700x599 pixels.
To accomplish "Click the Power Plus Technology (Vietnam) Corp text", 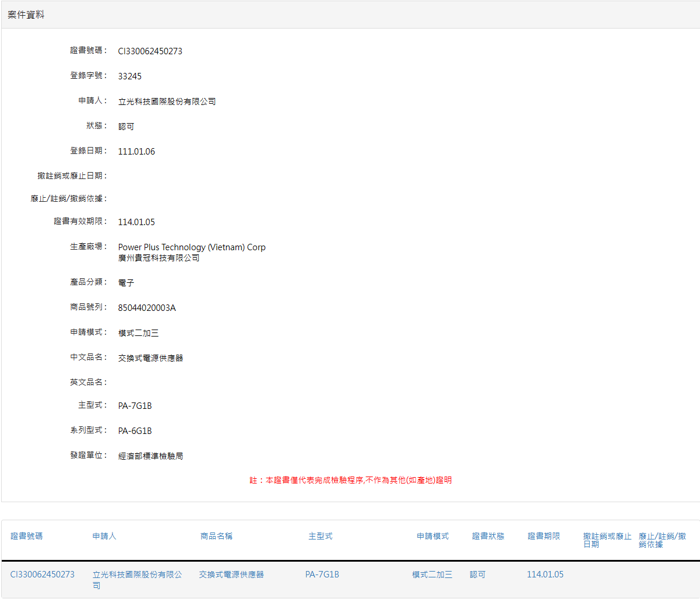I will click(192, 247).
